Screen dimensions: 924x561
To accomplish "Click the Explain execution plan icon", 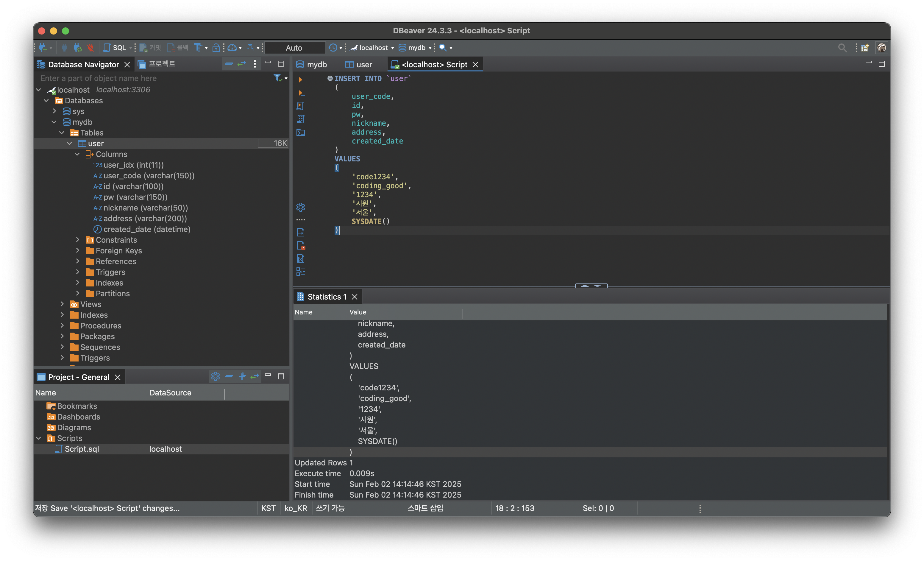I will click(300, 119).
